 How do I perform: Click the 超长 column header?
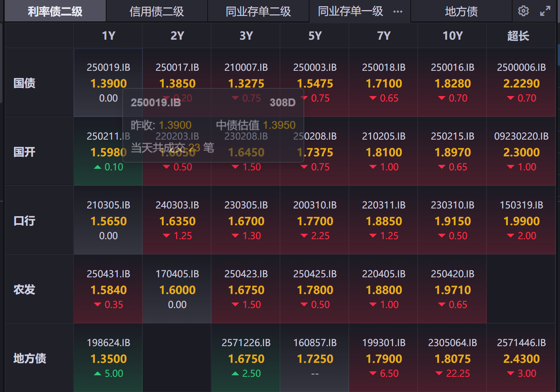pos(518,36)
